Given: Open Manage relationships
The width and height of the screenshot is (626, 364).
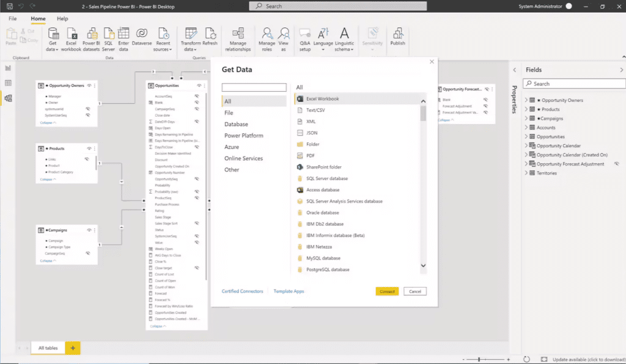Looking at the screenshot, I should pyautogui.click(x=238, y=39).
